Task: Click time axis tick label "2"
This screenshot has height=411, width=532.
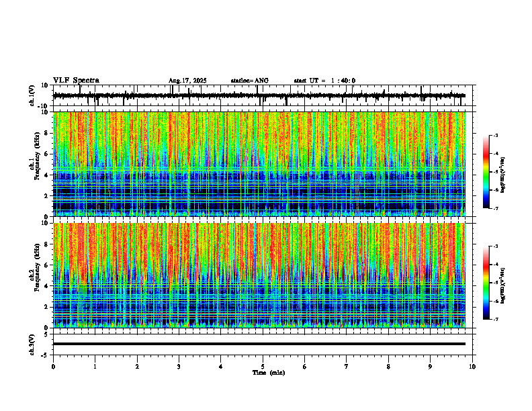Action: 137,367
